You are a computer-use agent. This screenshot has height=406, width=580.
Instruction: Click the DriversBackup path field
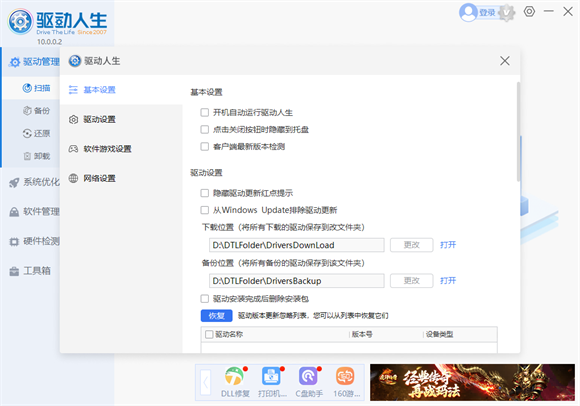click(x=297, y=281)
